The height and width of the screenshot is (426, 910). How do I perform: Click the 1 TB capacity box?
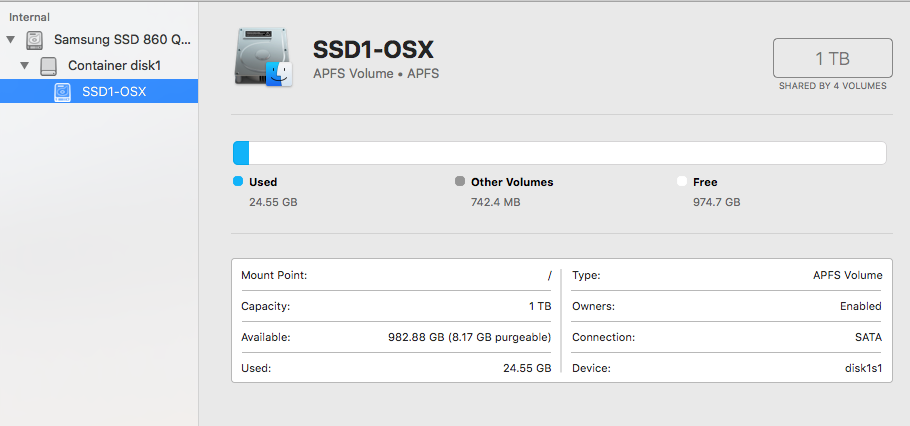tap(833, 58)
